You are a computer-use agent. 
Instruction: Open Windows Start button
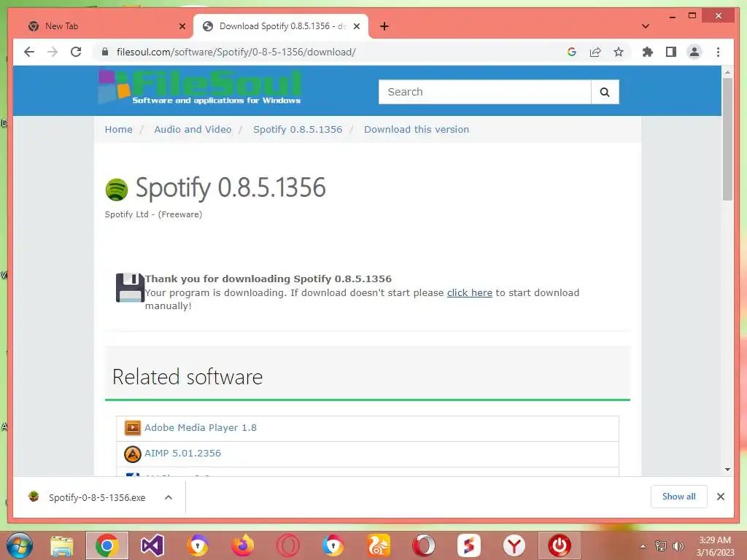[x=19, y=545]
